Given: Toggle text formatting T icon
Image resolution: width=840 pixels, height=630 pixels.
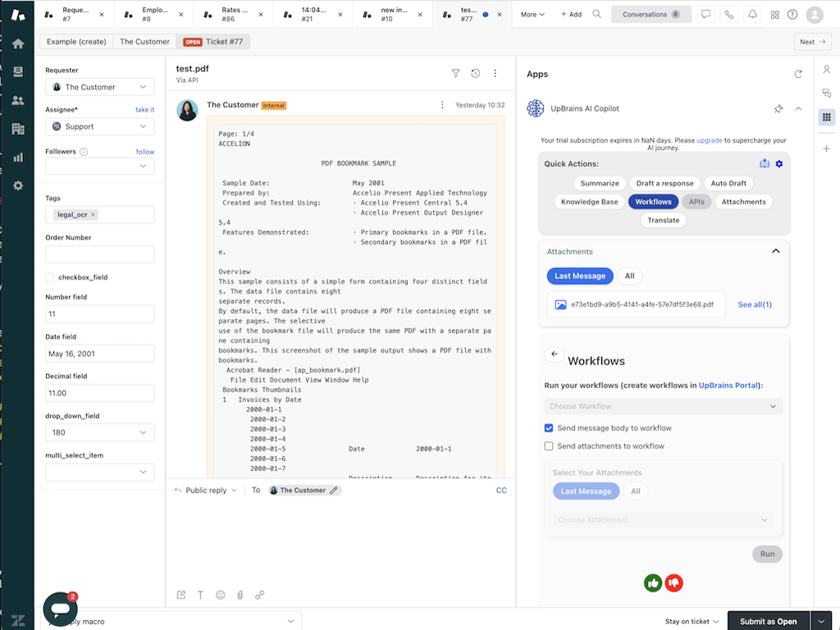Looking at the screenshot, I should pyautogui.click(x=200, y=595).
